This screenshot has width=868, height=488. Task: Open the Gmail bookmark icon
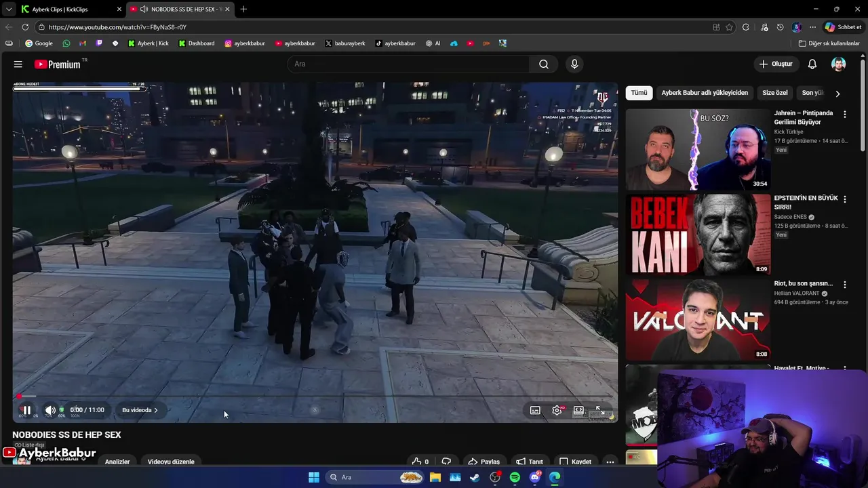click(82, 43)
